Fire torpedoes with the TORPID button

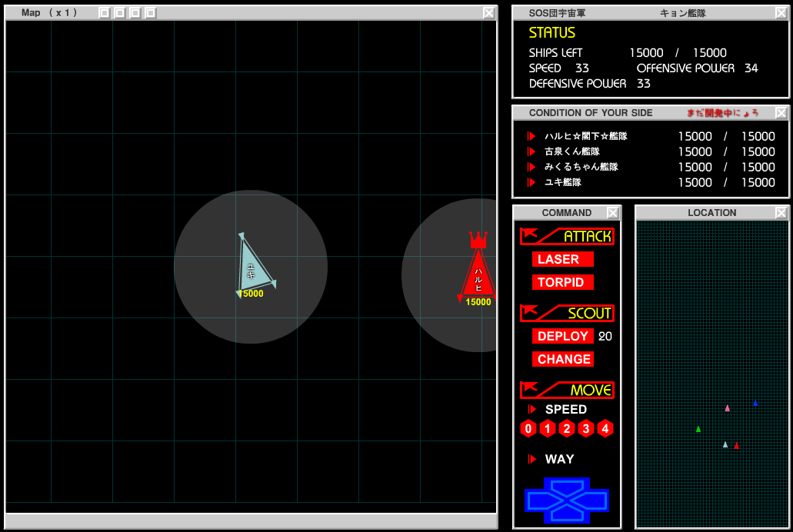[x=562, y=282]
